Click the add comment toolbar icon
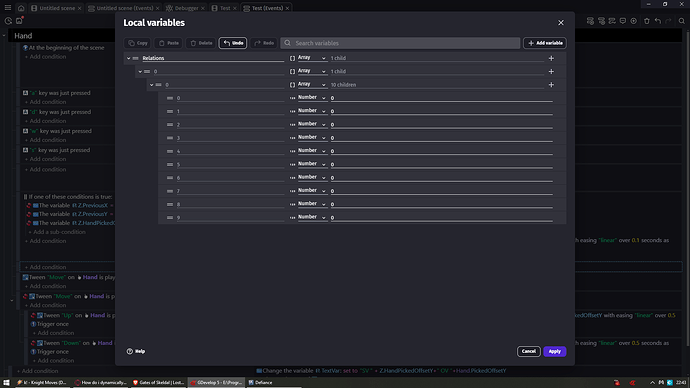This screenshot has height=388, width=690. (623, 21)
